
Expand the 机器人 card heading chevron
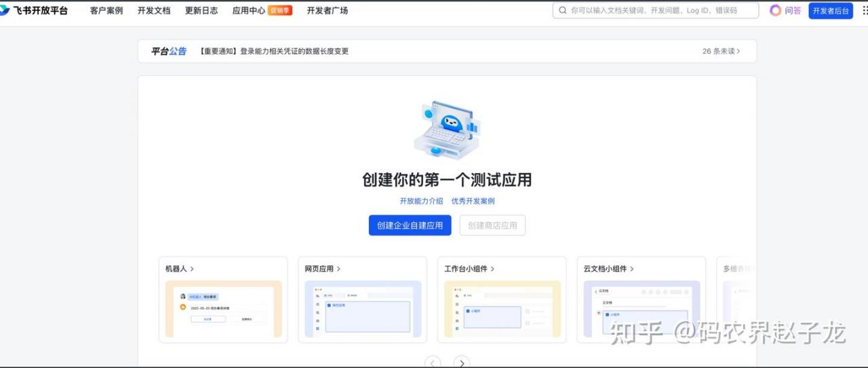click(x=192, y=269)
